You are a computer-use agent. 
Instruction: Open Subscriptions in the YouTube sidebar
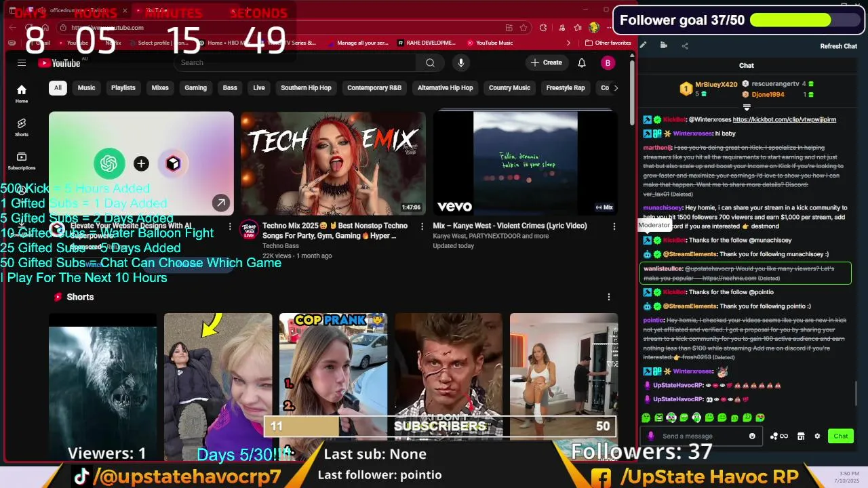[22, 161]
